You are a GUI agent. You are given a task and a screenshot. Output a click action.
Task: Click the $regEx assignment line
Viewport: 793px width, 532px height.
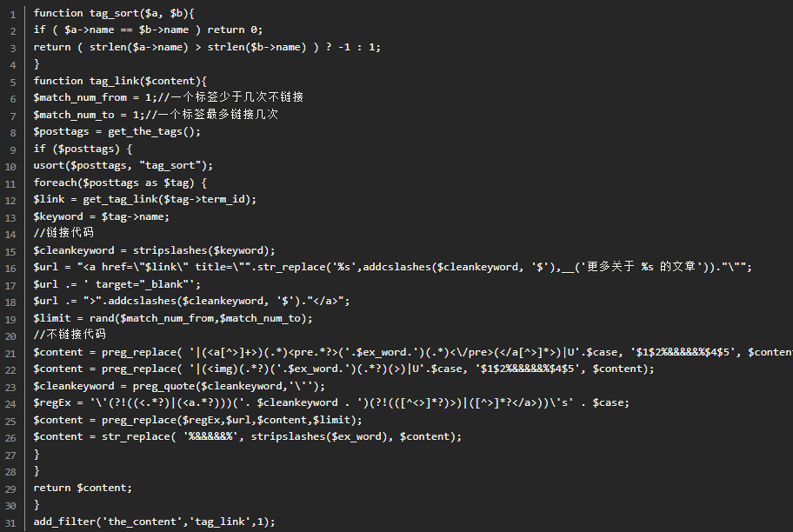330,402
